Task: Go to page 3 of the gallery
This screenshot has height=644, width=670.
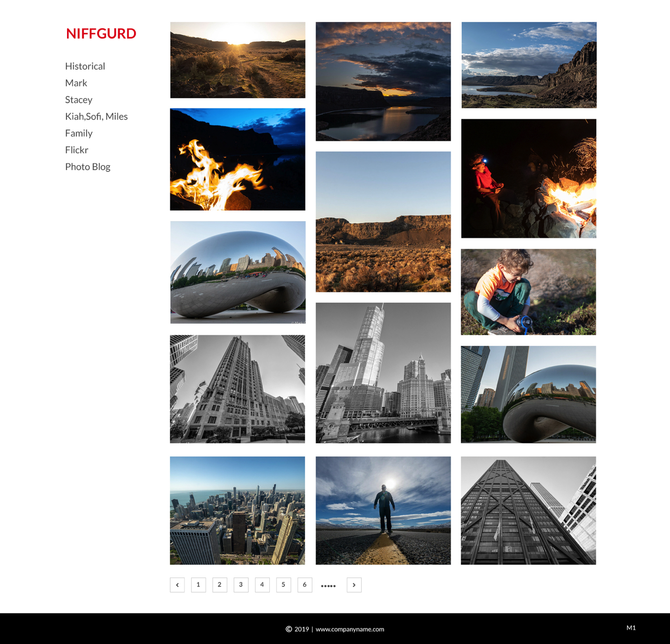Action: click(241, 585)
